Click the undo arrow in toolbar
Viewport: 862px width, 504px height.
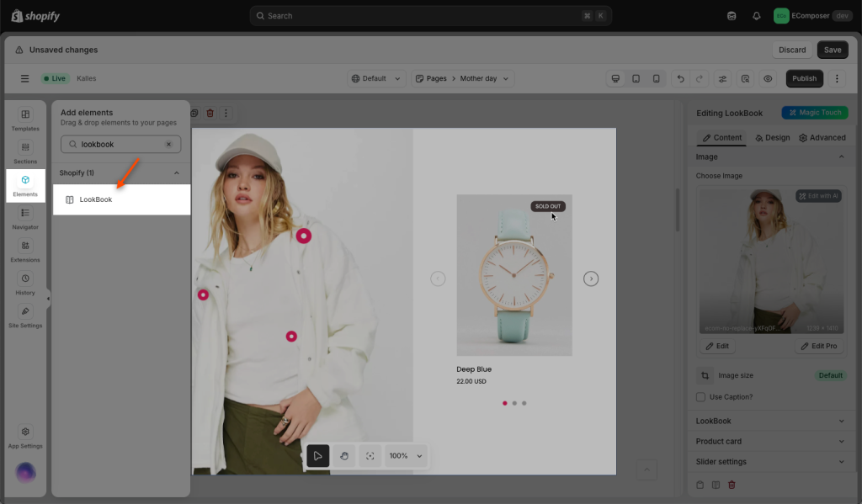coord(680,79)
